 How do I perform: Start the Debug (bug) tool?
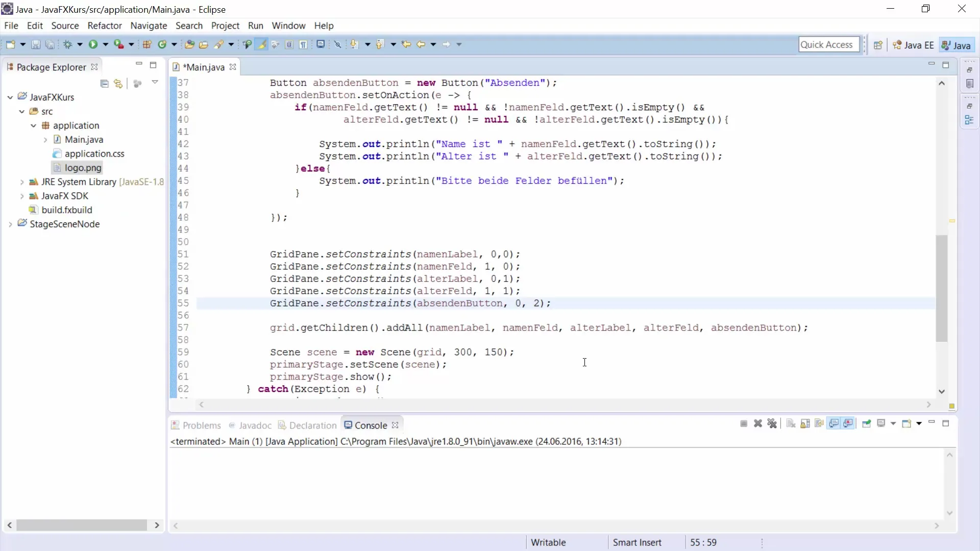pos(67,44)
